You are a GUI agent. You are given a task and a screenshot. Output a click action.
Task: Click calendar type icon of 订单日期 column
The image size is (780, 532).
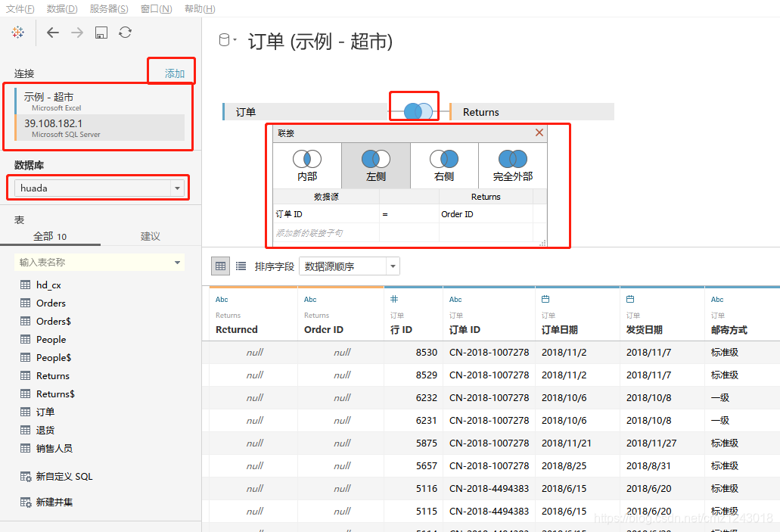point(545,299)
